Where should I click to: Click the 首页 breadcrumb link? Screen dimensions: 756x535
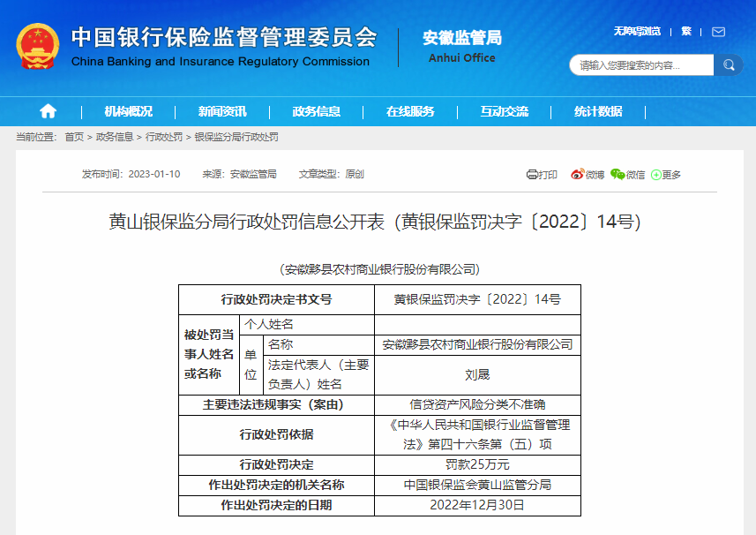pos(74,137)
